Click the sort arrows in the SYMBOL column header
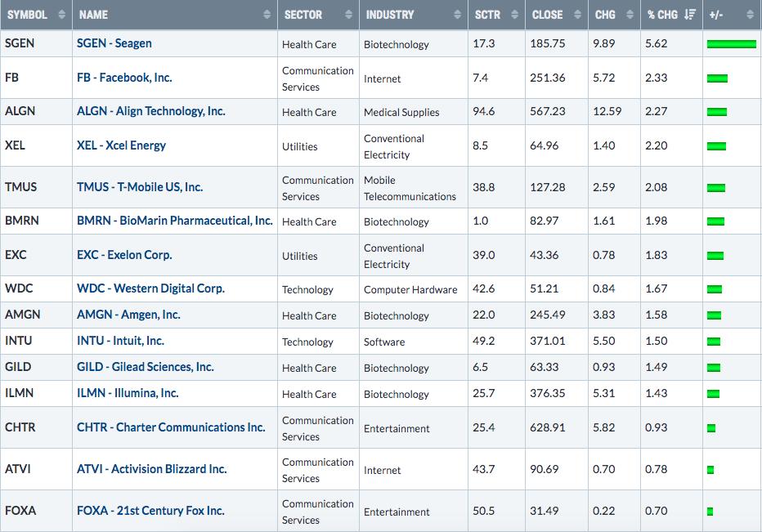 [x=61, y=15]
